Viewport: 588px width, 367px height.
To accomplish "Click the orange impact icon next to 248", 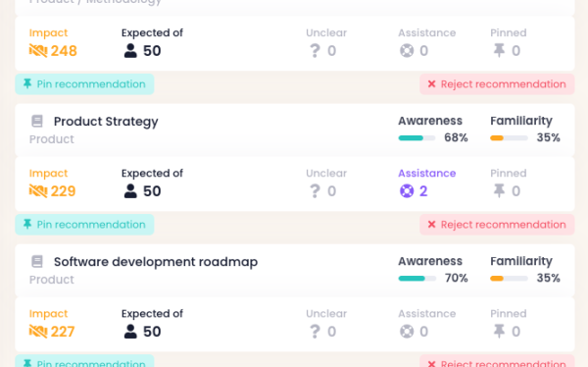I will click(38, 50).
